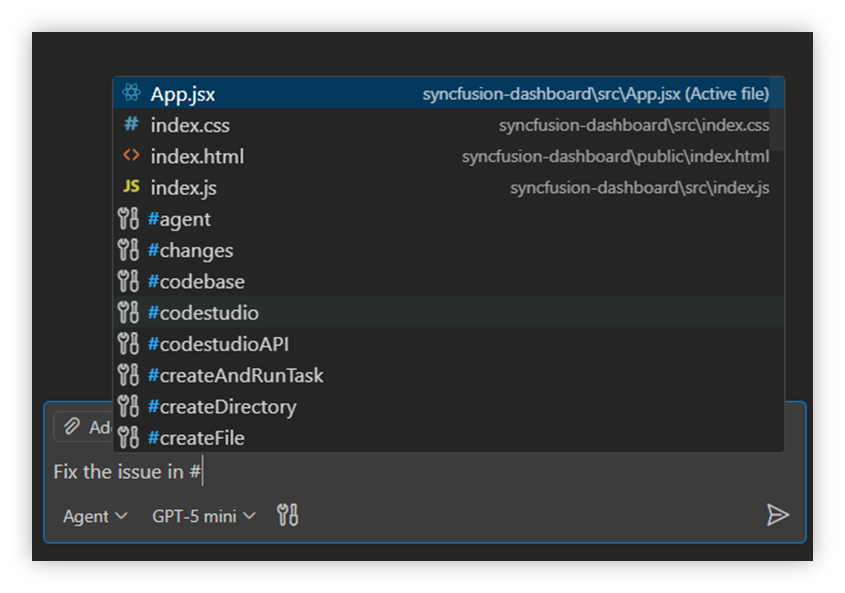Screen dimensions: 845x593
Task: Open the GPT-5 mini model picker
Action: (203, 516)
